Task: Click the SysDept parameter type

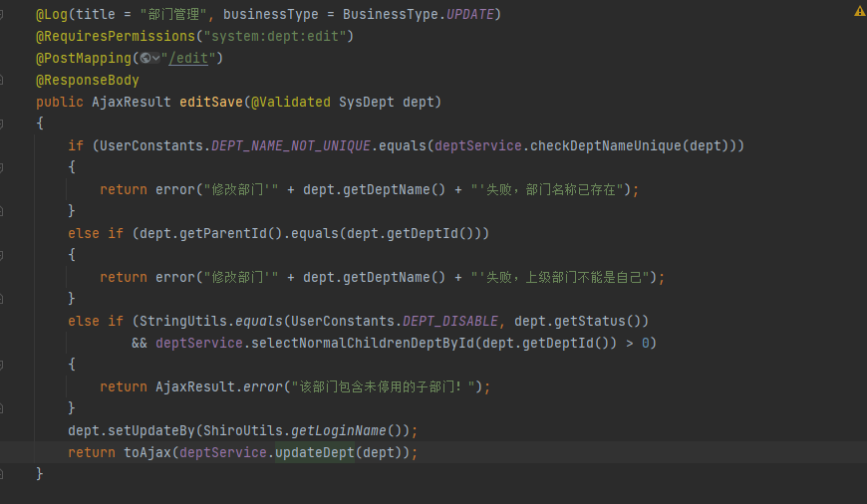Action: pos(367,103)
